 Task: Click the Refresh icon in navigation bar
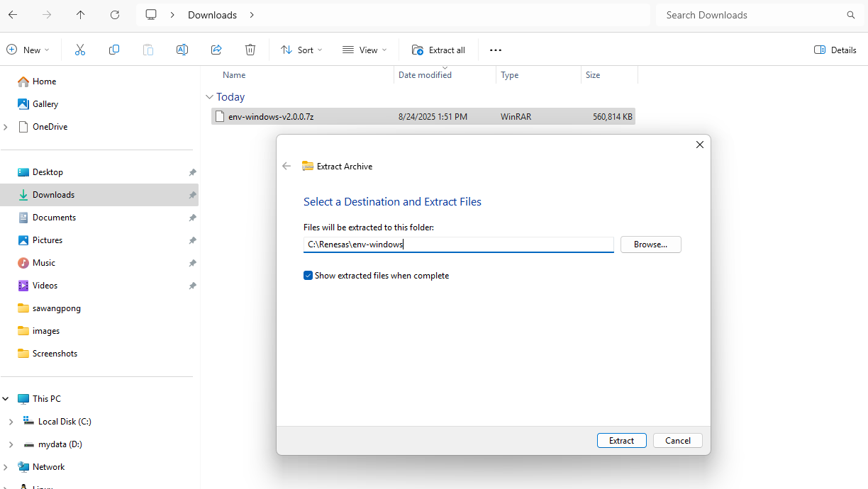click(x=115, y=15)
